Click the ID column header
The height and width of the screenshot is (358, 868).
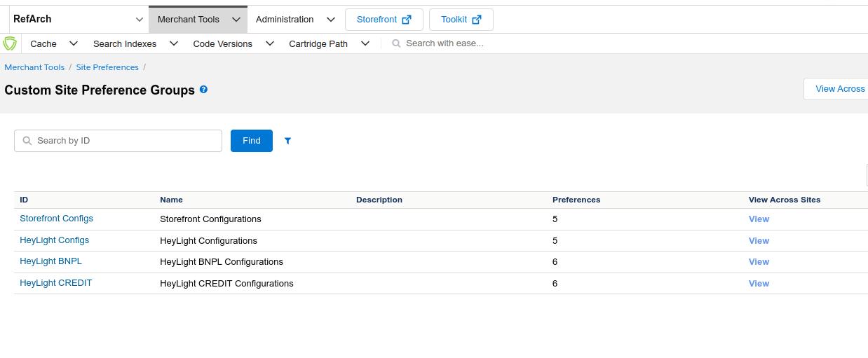click(24, 200)
